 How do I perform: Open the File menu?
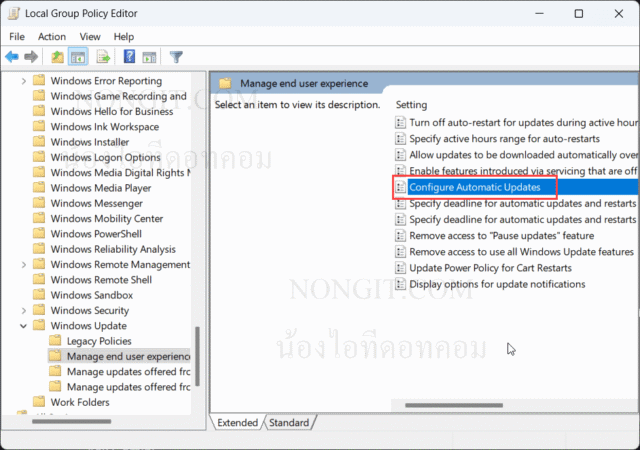pyautogui.click(x=17, y=37)
